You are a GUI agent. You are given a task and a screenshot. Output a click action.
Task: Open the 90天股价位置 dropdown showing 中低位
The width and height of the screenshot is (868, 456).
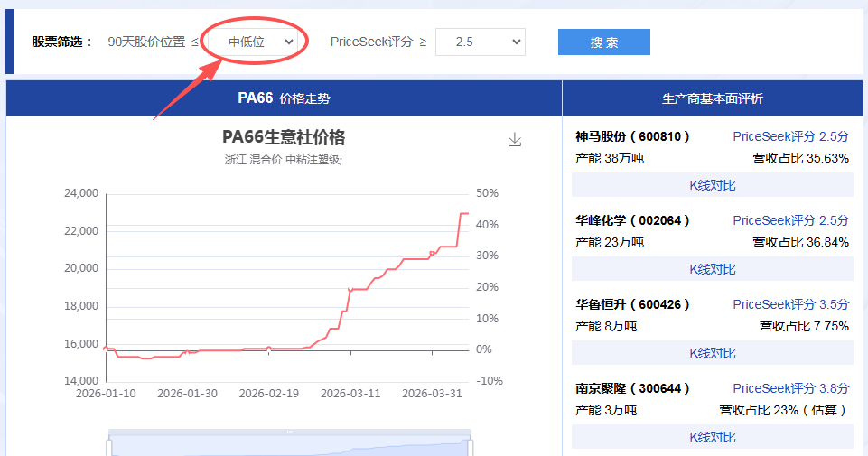click(253, 42)
